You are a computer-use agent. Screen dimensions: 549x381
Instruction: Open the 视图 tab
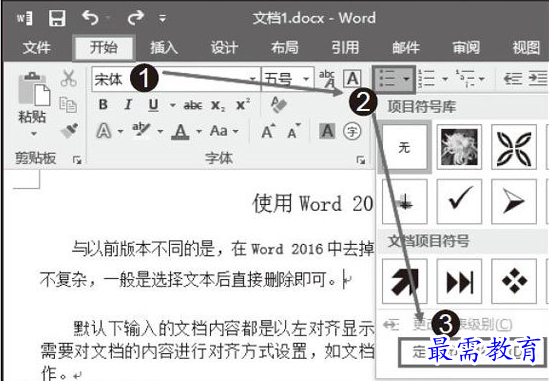click(x=526, y=48)
